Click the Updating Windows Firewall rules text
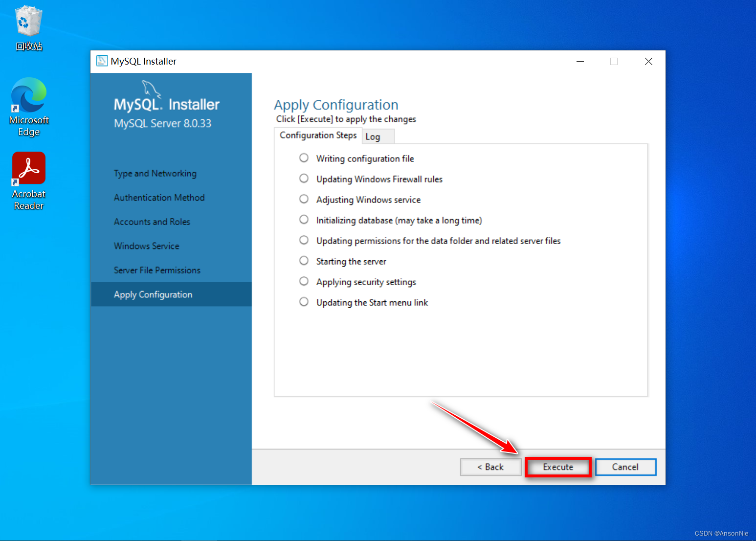The image size is (756, 541). (379, 180)
